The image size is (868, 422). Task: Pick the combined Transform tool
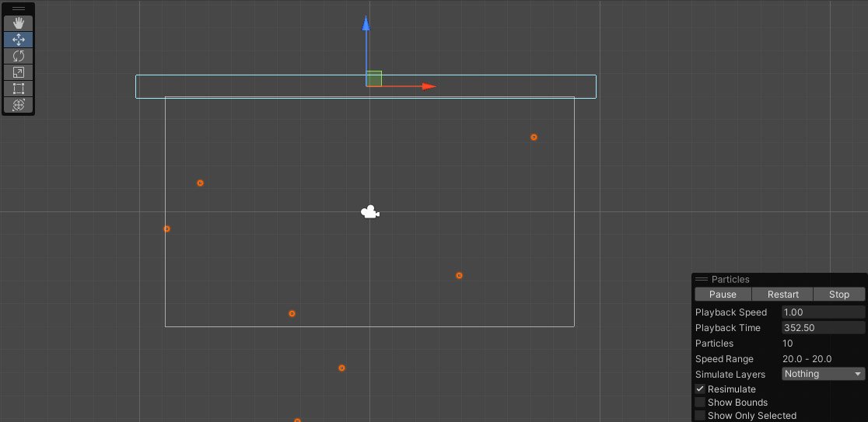click(19, 105)
